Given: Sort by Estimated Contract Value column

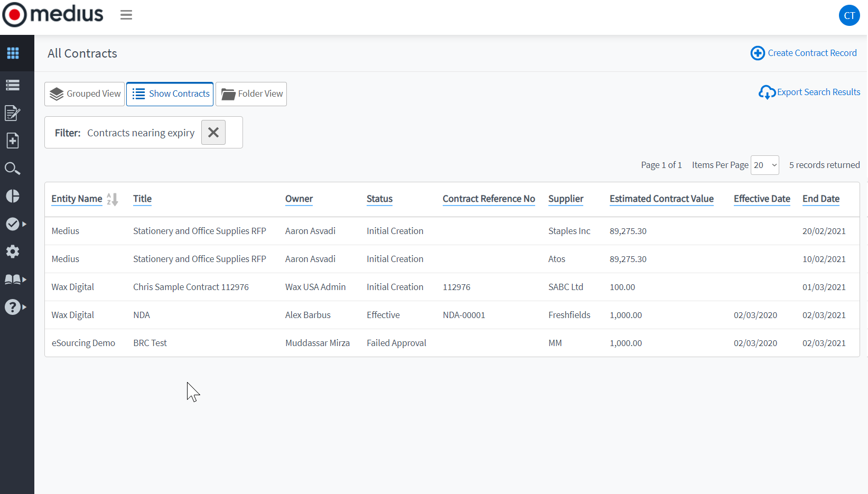Looking at the screenshot, I should [x=661, y=199].
